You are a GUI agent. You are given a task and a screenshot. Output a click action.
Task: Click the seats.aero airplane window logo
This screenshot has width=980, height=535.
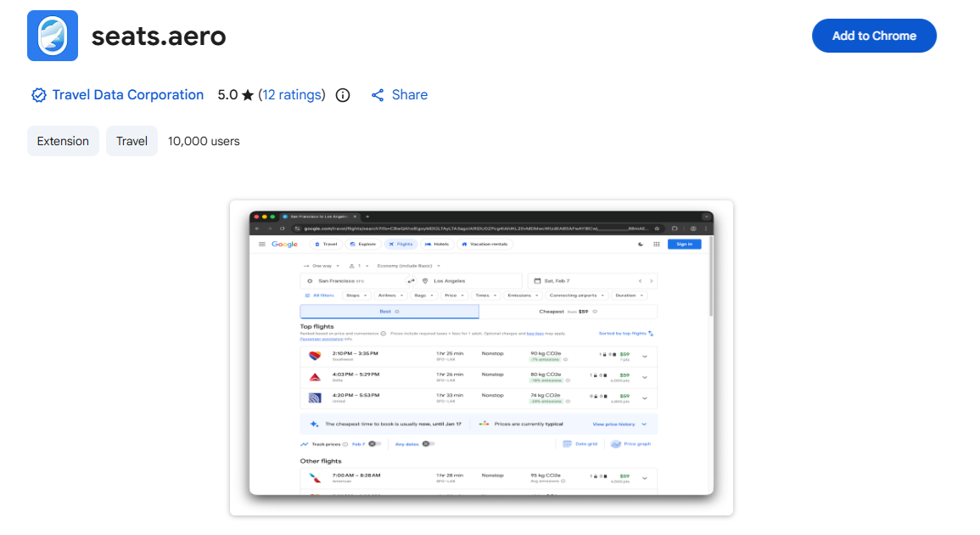tap(53, 36)
